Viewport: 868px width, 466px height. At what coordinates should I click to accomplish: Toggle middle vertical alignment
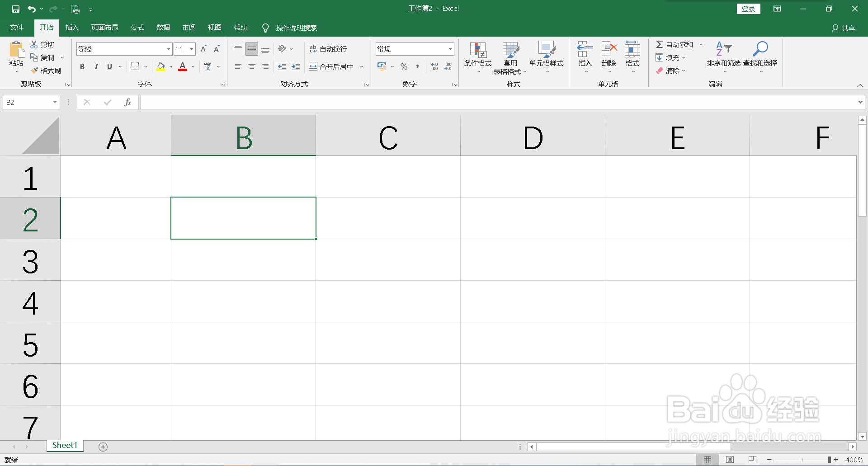[252, 49]
